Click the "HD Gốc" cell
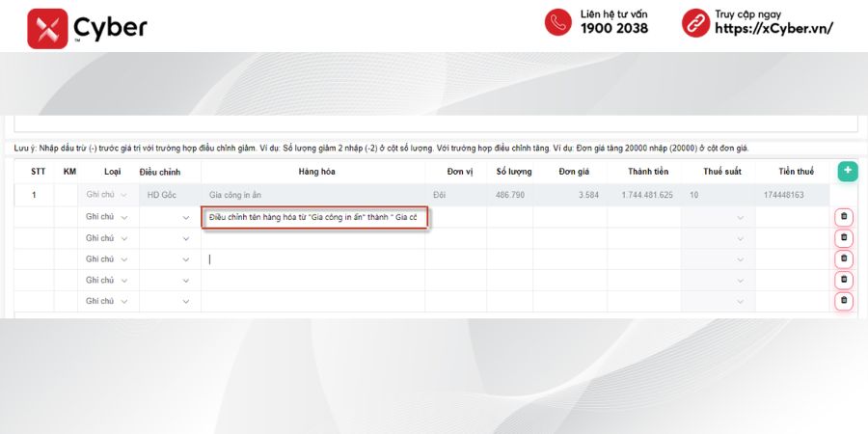 (x=170, y=195)
